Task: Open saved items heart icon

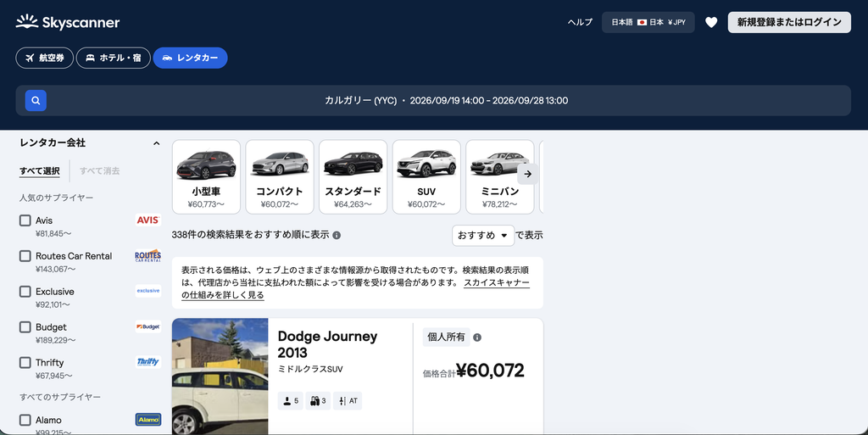Action: pos(711,22)
